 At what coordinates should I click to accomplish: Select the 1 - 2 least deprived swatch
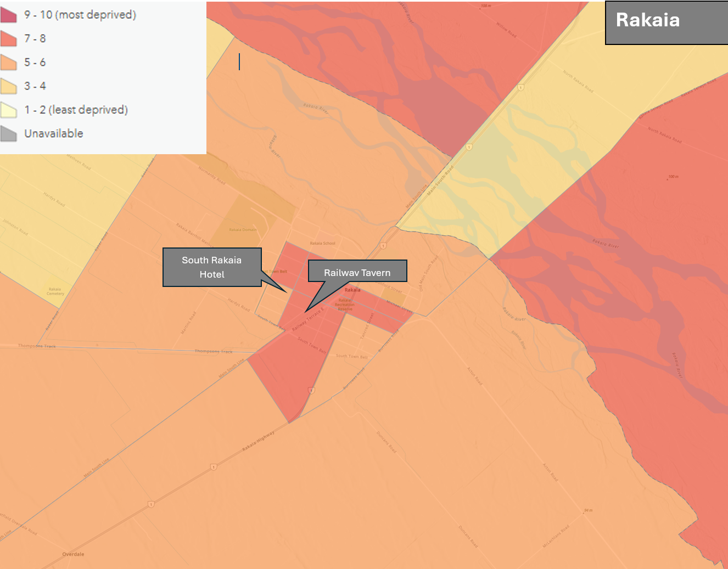tap(9, 110)
